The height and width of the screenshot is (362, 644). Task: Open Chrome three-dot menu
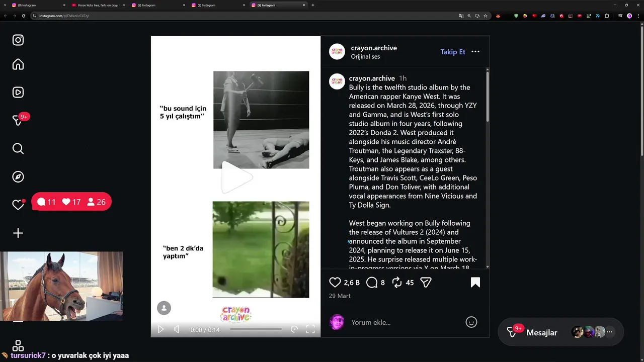click(x=638, y=16)
